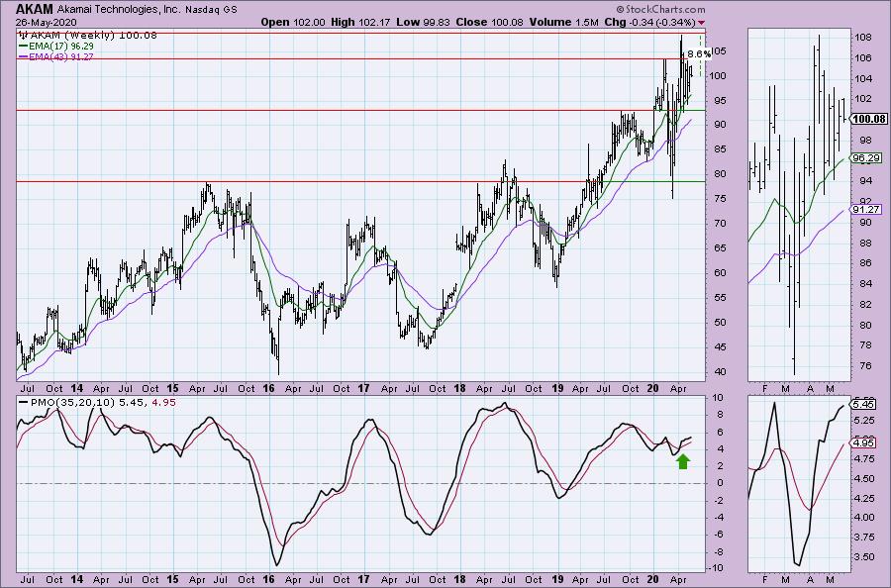Click year 16 on the price chart time axis

(x=268, y=389)
